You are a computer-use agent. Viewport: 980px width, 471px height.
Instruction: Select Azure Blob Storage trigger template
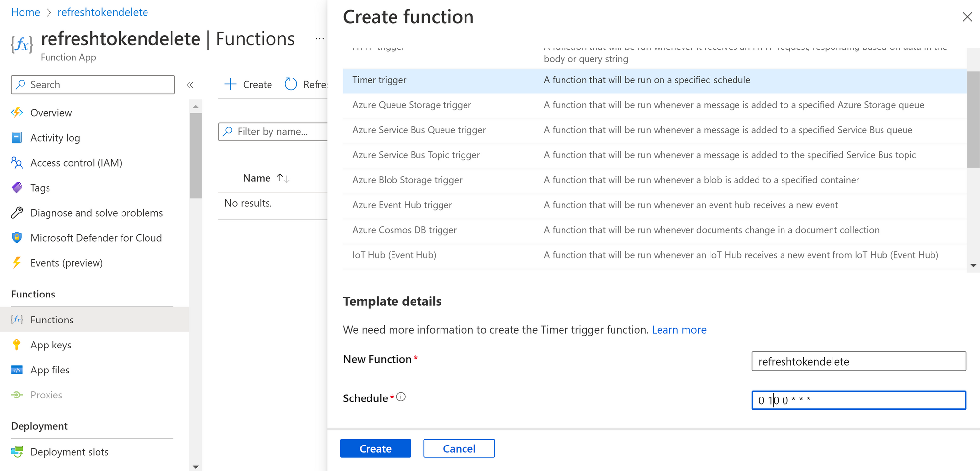point(655,180)
